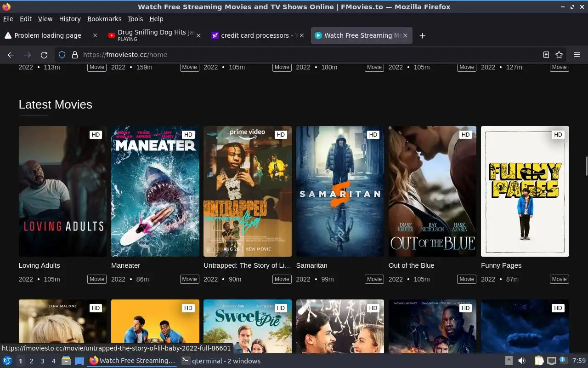Click the 7:59 clock in the taskbar
Viewport: 588px width, 368px height.
579,361
